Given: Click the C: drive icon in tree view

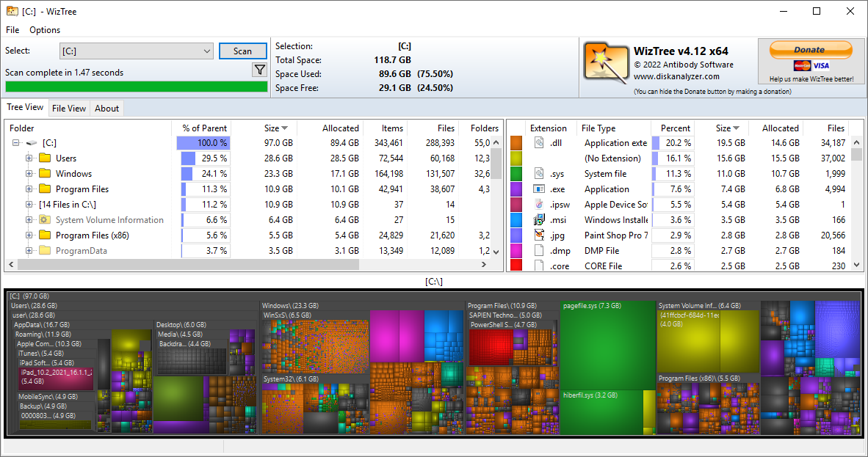Looking at the screenshot, I should click(x=31, y=142).
